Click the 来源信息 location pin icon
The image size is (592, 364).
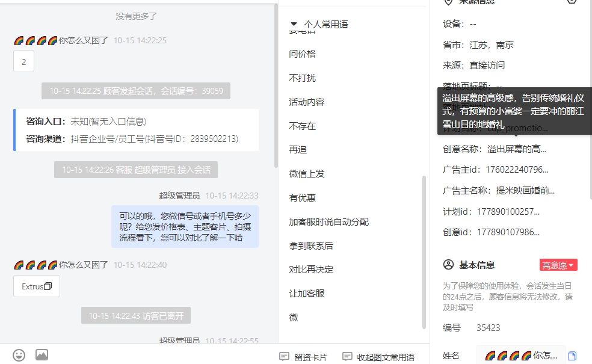click(448, 2)
